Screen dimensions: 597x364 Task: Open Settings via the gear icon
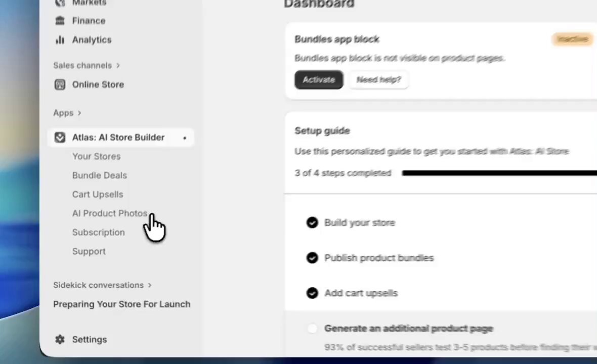coord(60,339)
